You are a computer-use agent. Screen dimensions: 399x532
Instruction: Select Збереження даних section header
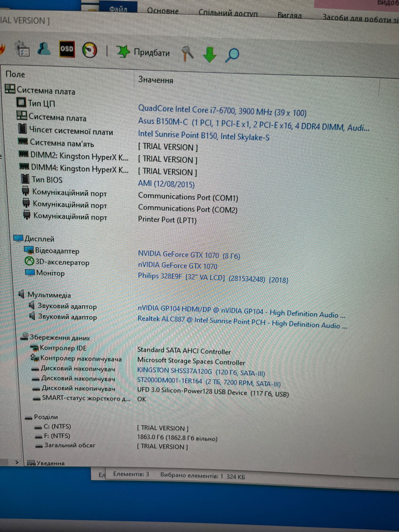(55, 338)
